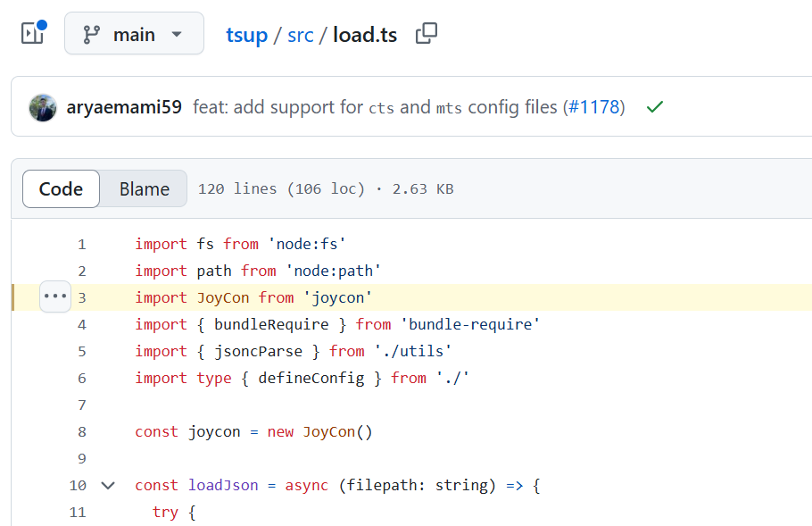Open the main branch selector dropdown

(x=134, y=34)
